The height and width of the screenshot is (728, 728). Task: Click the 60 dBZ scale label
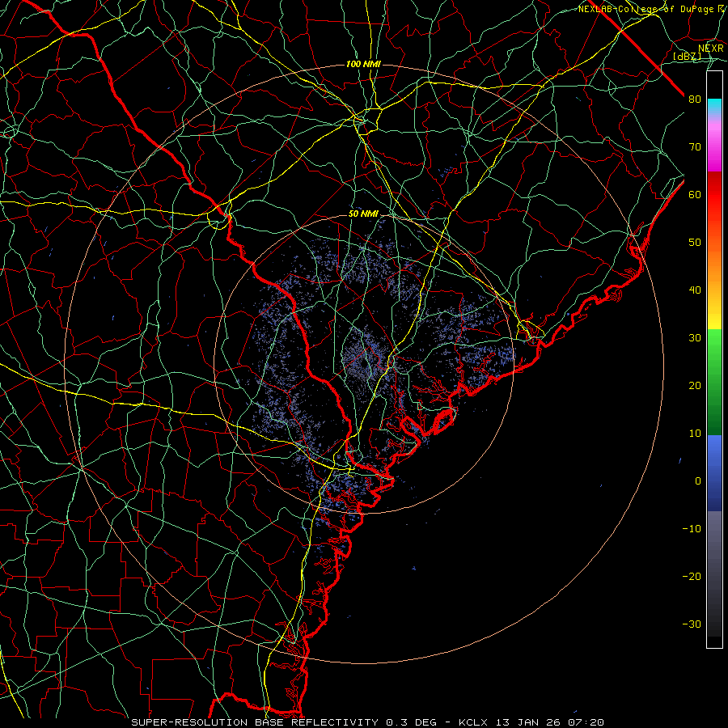(x=695, y=194)
